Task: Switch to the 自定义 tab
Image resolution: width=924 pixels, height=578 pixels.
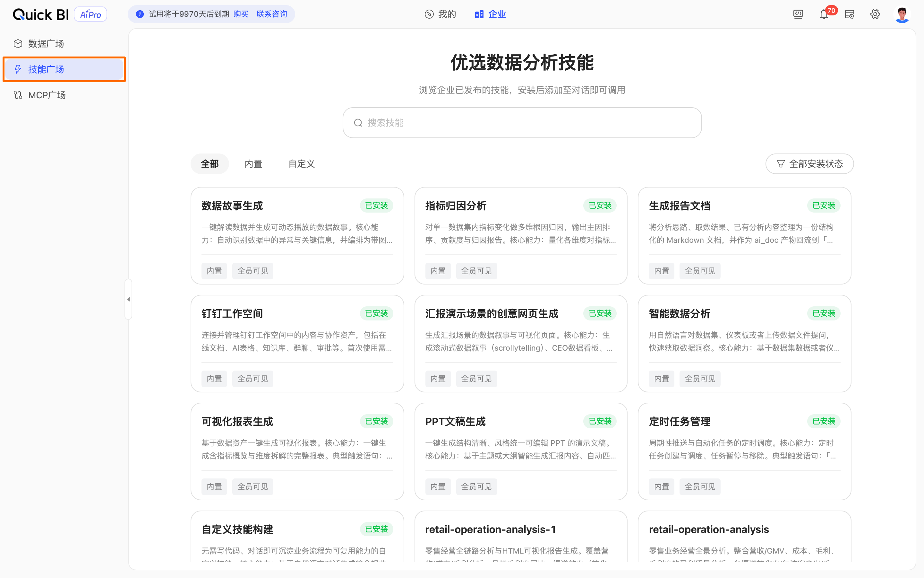Action: pyautogui.click(x=301, y=164)
